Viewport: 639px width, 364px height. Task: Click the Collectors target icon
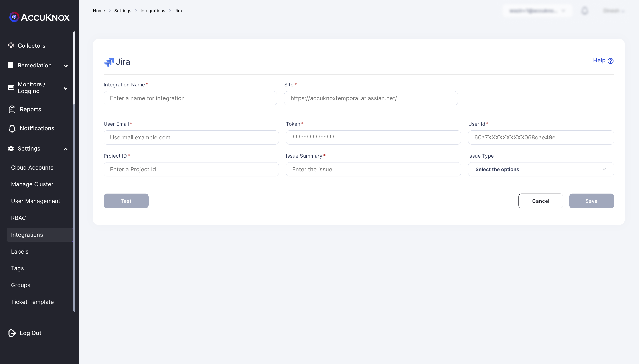11,45
